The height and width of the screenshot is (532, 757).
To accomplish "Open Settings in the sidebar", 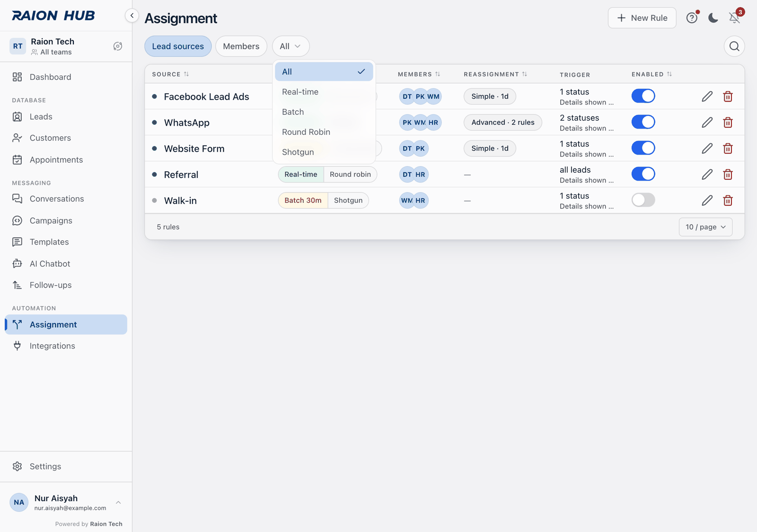I will point(66,467).
